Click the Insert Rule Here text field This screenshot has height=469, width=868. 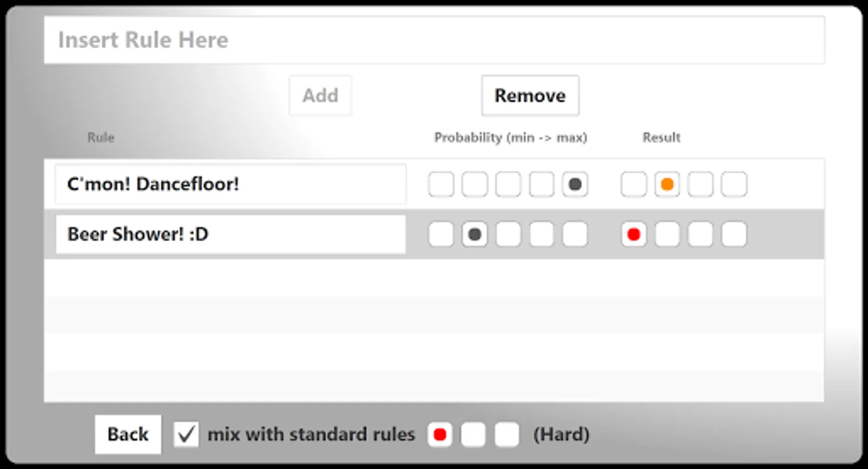pos(433,40)
